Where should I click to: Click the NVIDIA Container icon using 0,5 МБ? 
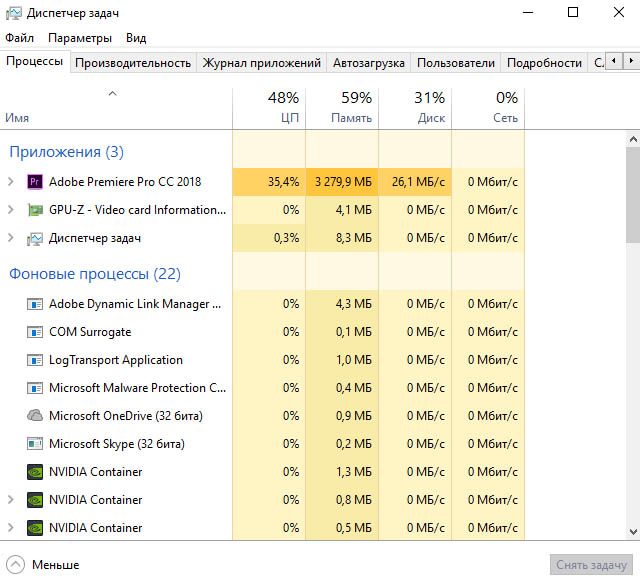[x=35, y=528]
